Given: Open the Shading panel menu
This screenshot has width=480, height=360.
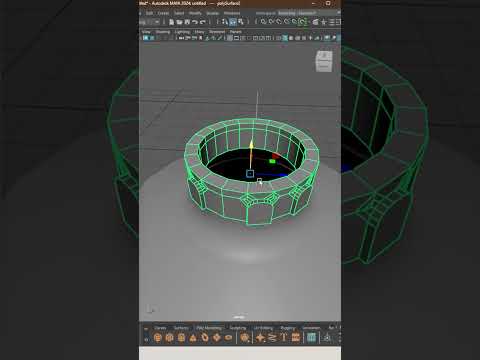Looking at the screenshot, I should click(x=163, y=32).
